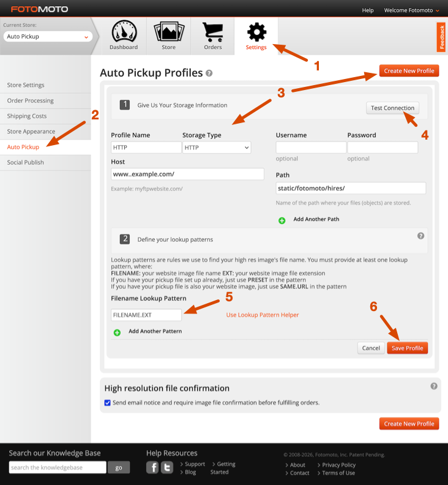Open the Dashboard gauge icon

click(124, 32)
